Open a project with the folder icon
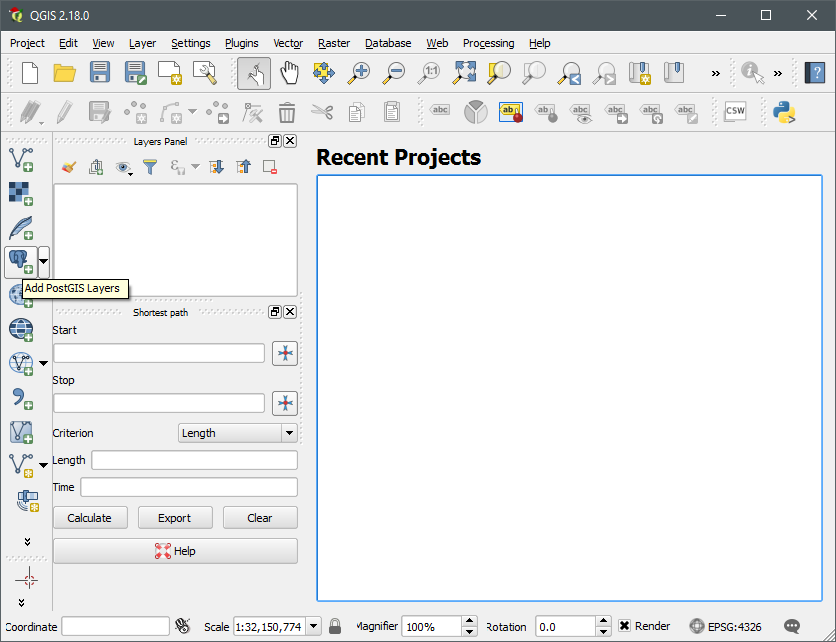 pyautogui.click(x=65, y=73)
